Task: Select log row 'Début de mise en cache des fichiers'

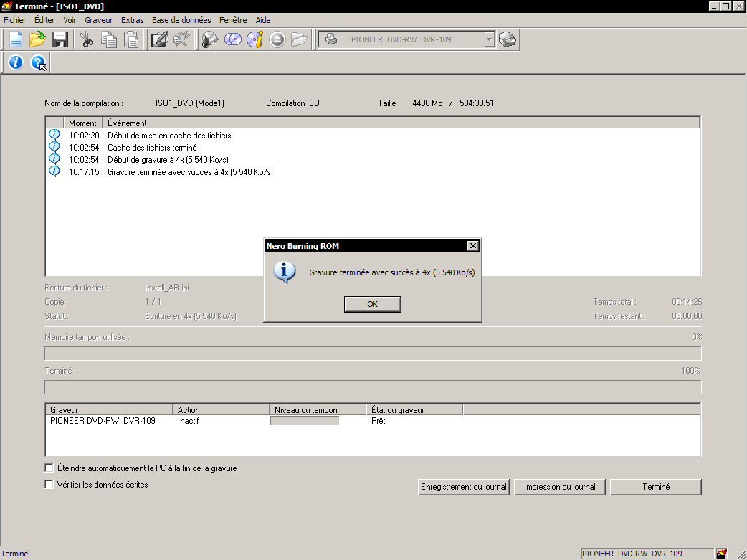Action: (x=373, y=136)
